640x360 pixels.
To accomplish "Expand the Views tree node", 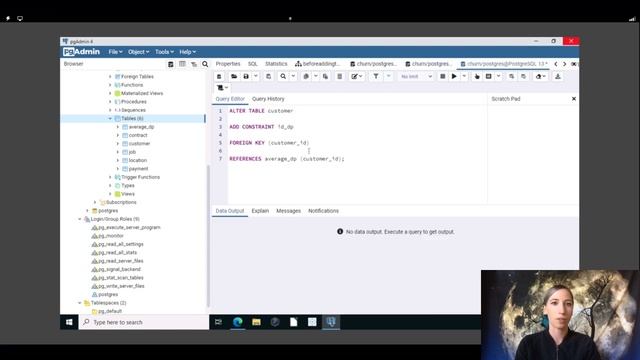I will click(x=110, y=194).
